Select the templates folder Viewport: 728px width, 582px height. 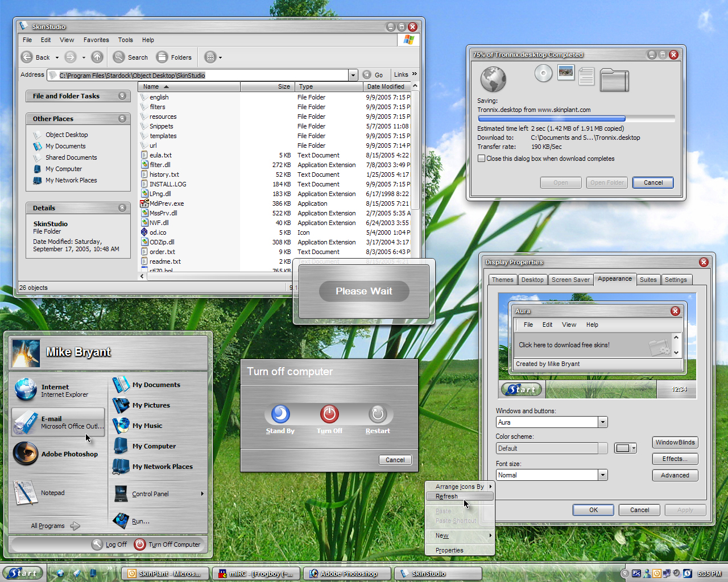click(x=163, y=136)
